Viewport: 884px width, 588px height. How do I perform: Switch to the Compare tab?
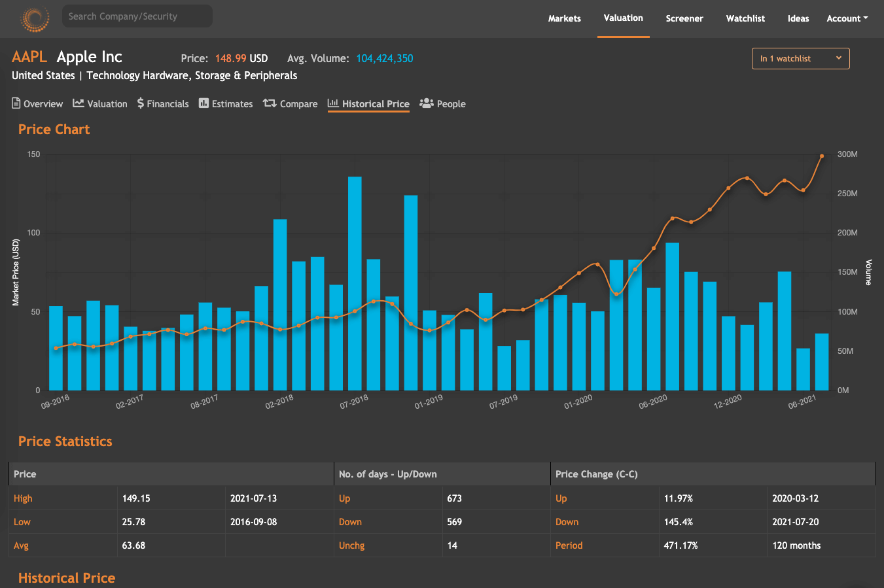(291, 103)
